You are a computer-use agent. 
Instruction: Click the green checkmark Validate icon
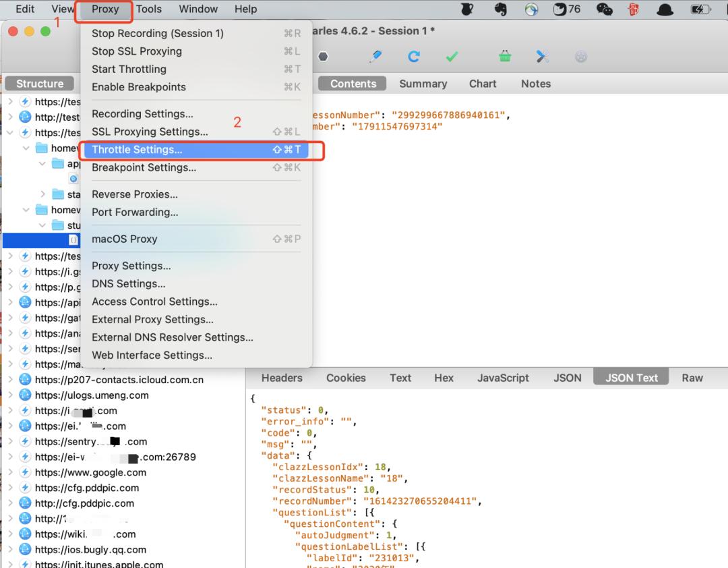(x=452, y=57)
